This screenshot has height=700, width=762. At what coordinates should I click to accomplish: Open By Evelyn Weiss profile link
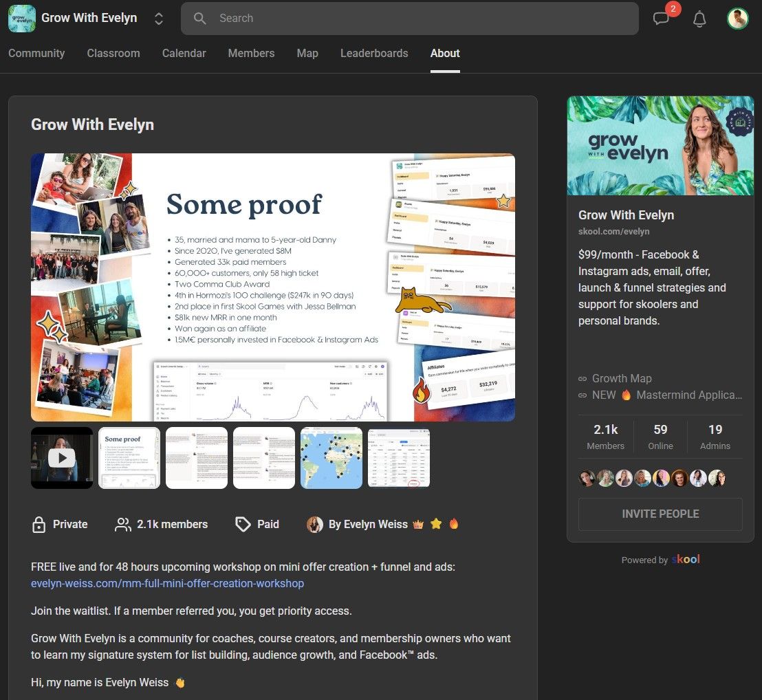(x=368, y=525)
